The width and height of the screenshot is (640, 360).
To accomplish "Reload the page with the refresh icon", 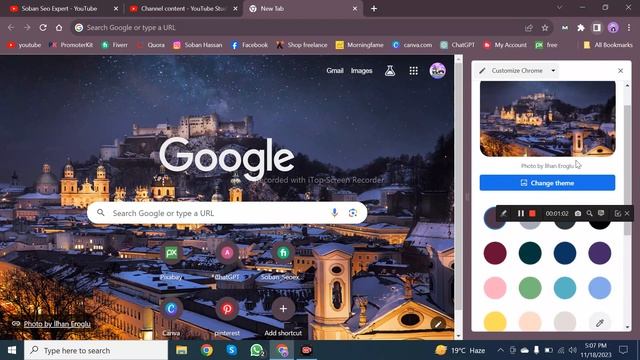I will click(43, 27).
